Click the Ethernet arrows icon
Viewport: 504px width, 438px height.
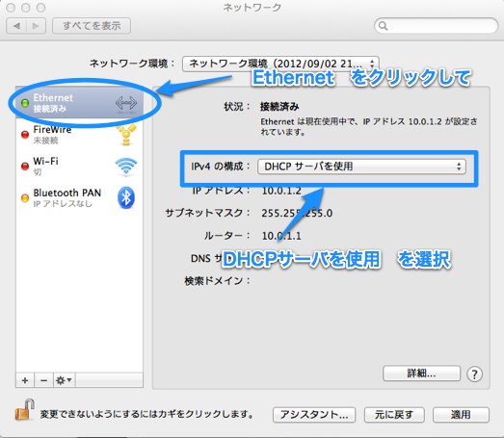click(126, 103)
